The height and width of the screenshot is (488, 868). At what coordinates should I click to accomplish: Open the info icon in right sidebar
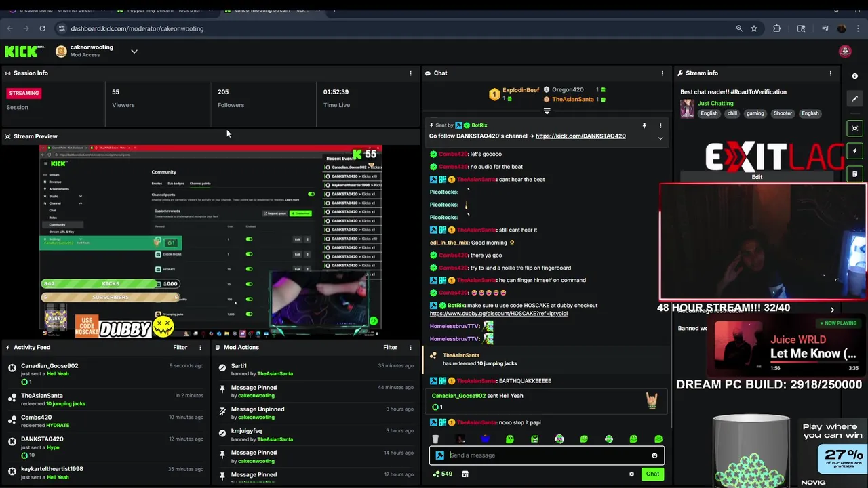[x=854, y=76]
